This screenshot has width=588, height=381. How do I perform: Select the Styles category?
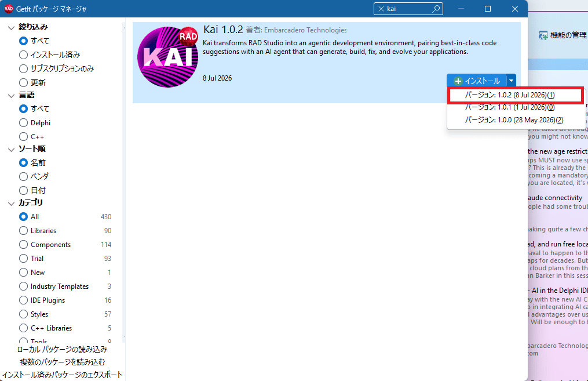point(23,314)
